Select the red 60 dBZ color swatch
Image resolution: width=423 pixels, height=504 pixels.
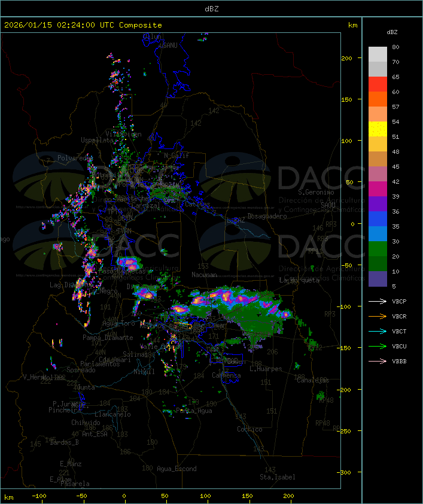[x=378, y=84]
